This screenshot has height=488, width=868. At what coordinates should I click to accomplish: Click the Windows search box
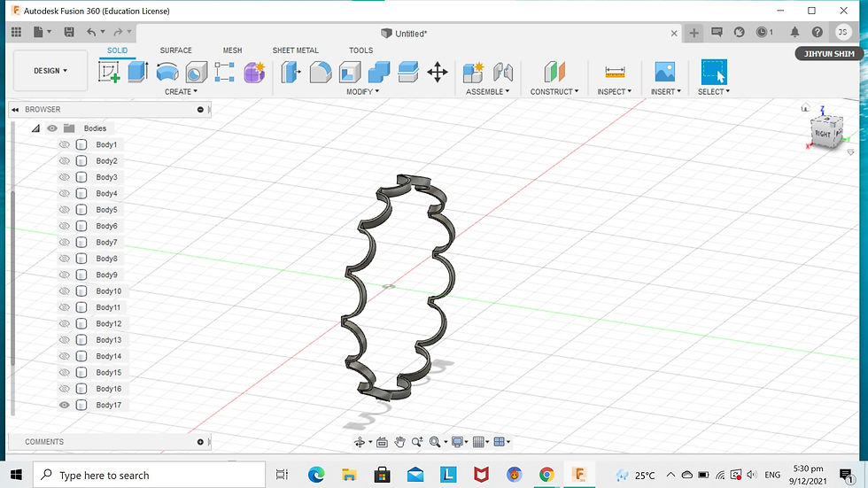(150, 475)
